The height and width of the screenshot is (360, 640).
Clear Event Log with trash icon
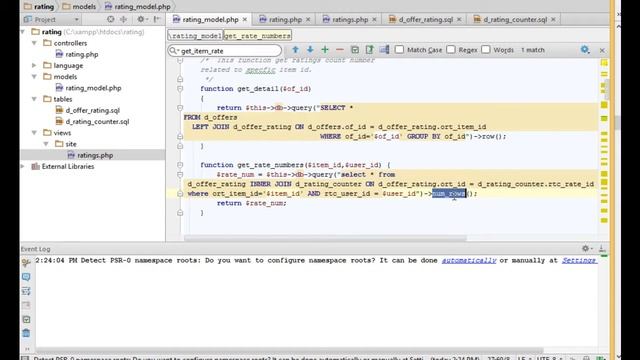point(26,333)
